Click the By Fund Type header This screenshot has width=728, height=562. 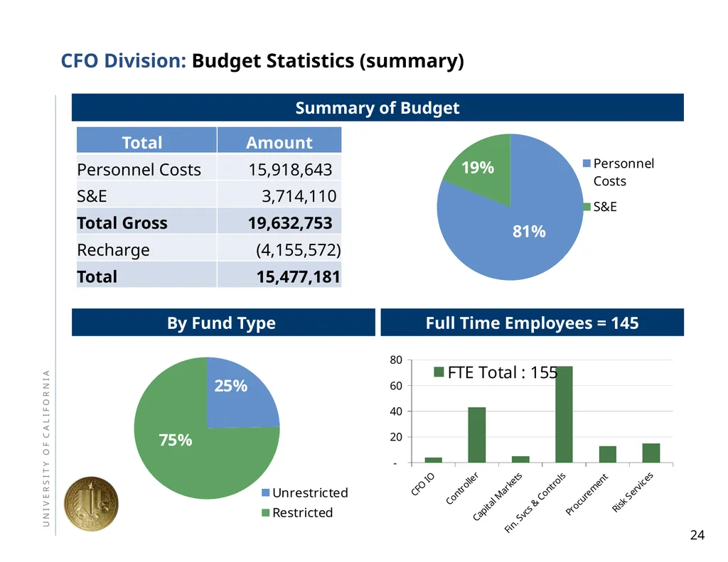[223, 323]
